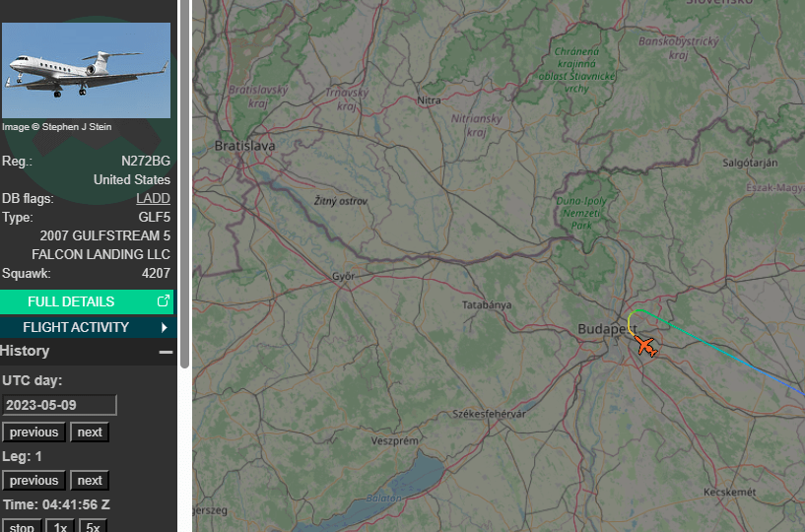Viewport: 805px width, 532px height.
Task: Click the Győr city label on map
Action: pos(344,277)
